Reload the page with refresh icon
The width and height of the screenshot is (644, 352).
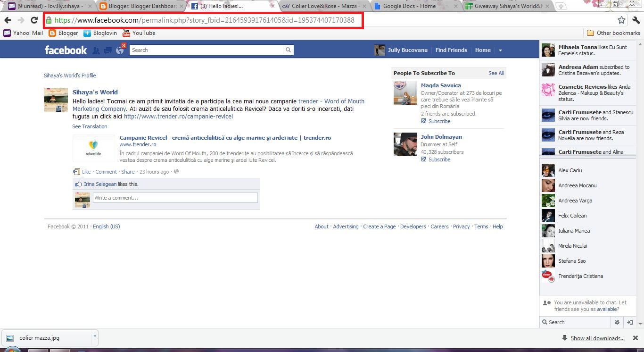[34, 20]
